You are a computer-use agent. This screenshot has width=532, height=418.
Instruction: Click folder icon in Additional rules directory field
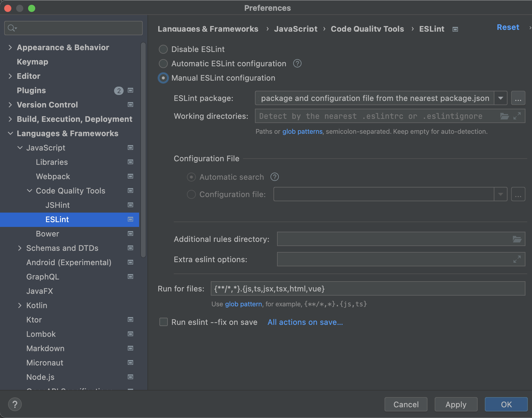pos(517,239)
